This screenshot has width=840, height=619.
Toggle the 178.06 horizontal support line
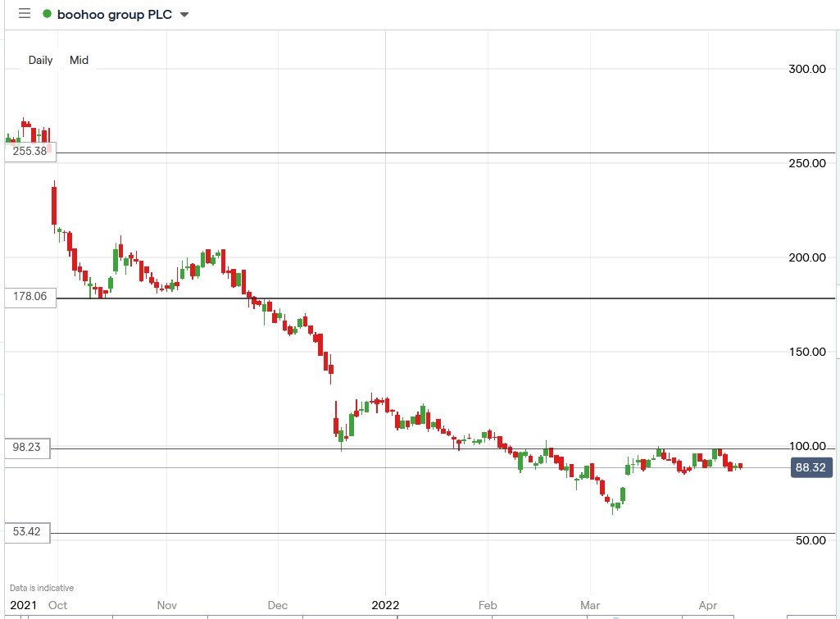tap(410, 297)
